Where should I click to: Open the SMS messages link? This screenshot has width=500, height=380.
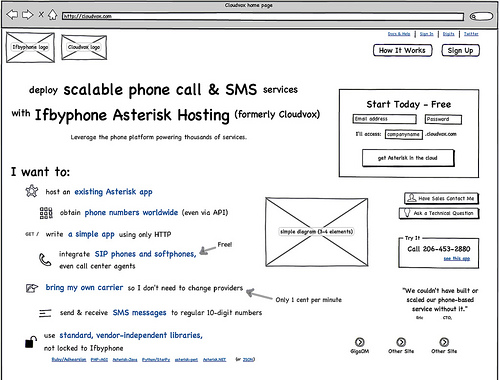pos(139,313)
